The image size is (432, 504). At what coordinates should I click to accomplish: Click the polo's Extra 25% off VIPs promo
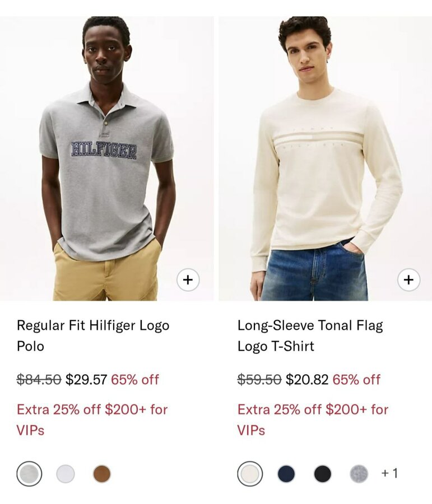(x=92, y=420)
